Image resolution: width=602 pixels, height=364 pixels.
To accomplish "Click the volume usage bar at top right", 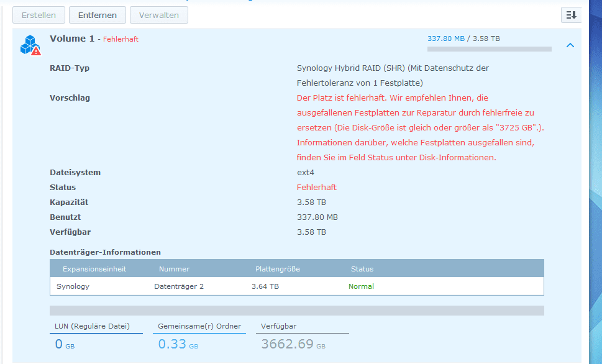I will (490, 49).
